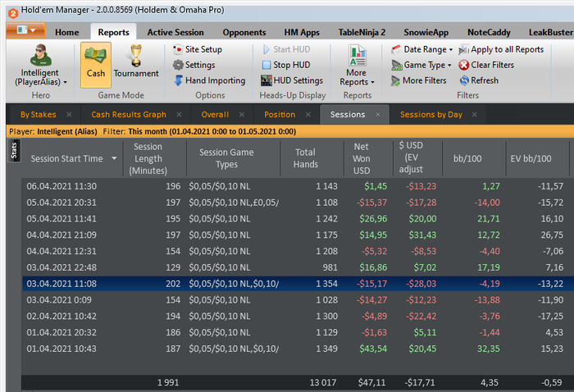574x392 pixels.
Task: Close the Sessions tab
Action: pyautogui.click(x=378, y=115)
